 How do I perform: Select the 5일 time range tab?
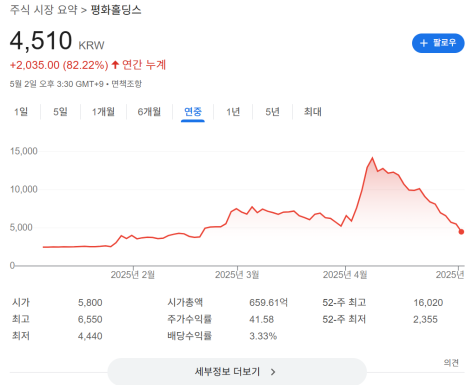[60, 112]
